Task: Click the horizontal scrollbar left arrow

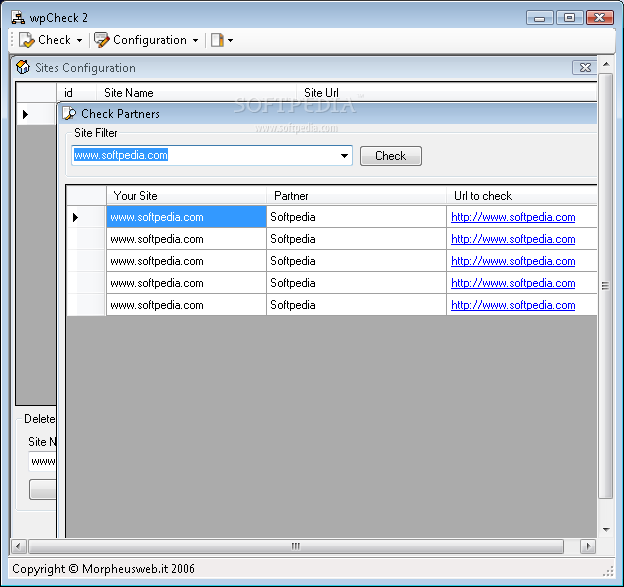Action: pos(18,546)
